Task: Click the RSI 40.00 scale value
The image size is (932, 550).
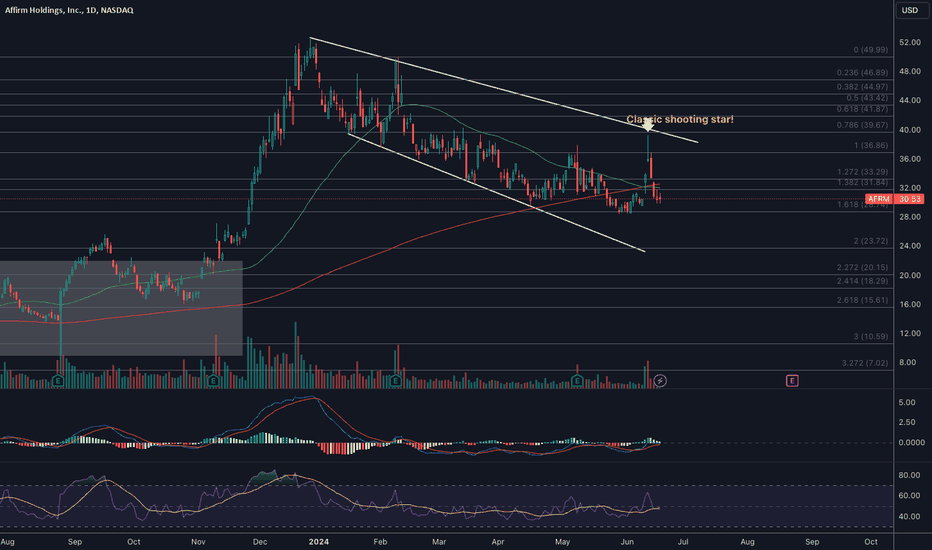Action: point(909,517)
